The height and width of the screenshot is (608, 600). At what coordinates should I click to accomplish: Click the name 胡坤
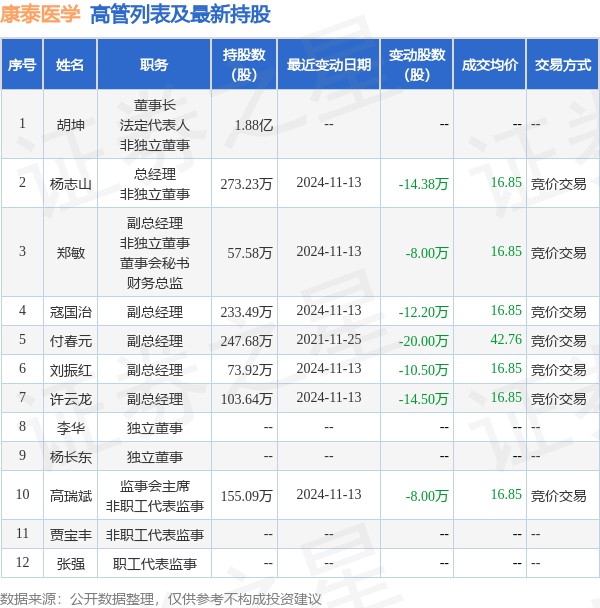point(70,125)
